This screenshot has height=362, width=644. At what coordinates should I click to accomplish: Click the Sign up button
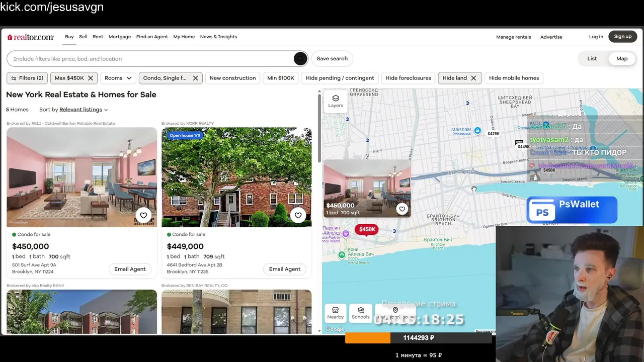coord(623,37)
